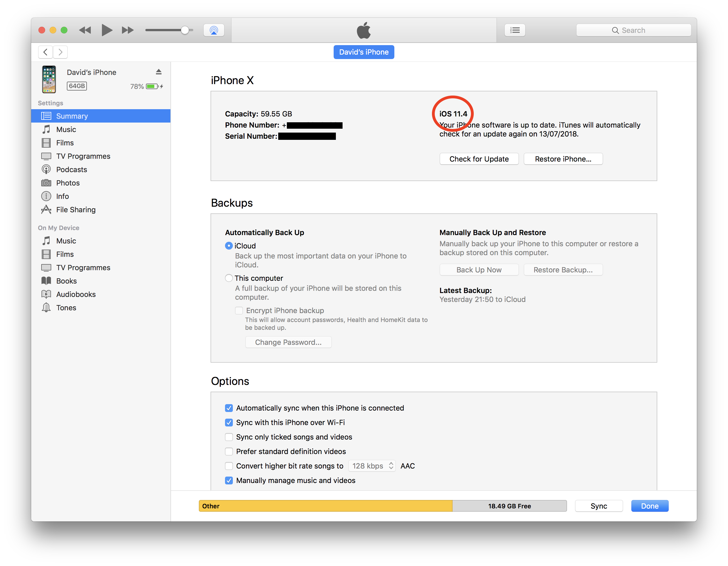The image size is (728, 566).
Task: Click the rewind playback button
Action: (85, 30)
